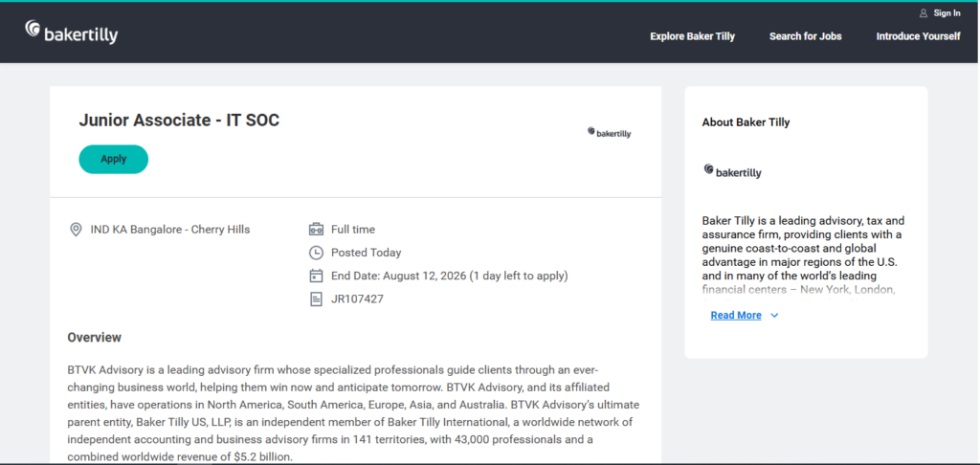Image resolution: width=980 pixels, height=465 pixels.
Task: Click the IND KA Bangalore - Cherry Hills text
Action: click(170, 230)
